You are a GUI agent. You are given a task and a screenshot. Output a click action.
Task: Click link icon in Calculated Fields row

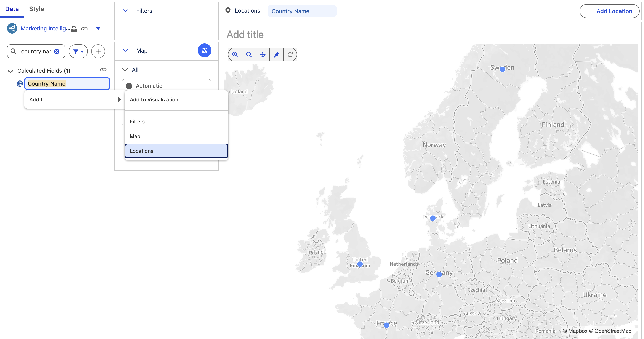pyautogui.click(x=103, y=70)
